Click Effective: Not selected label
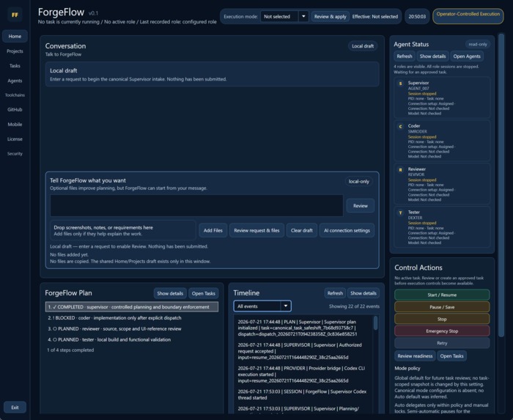 (x=375, y=16)
